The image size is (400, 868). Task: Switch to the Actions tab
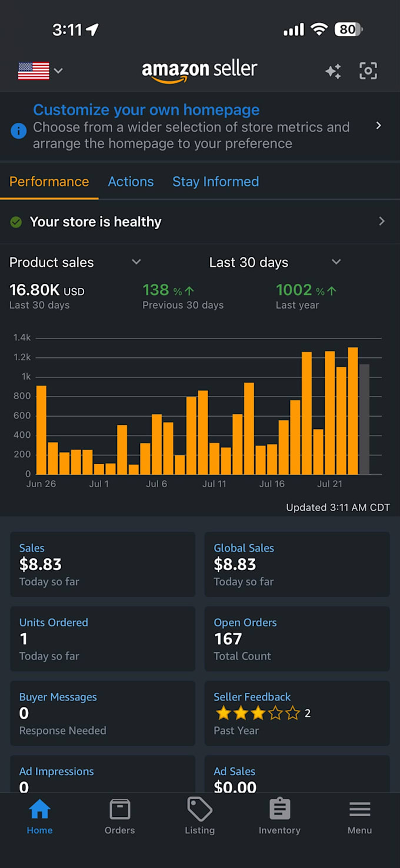pyautogui.click(x=131, y=182)
